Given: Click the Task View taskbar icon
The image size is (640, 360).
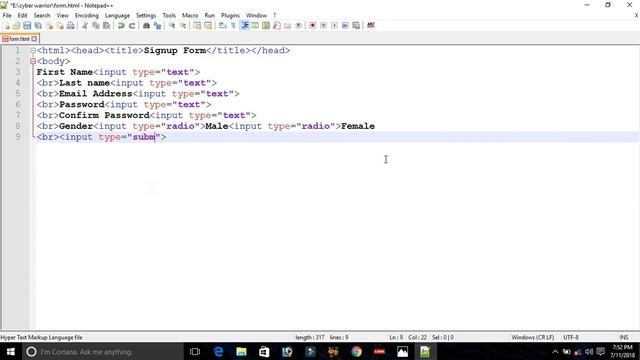Looking at the screenshot, I should (195, 351).
